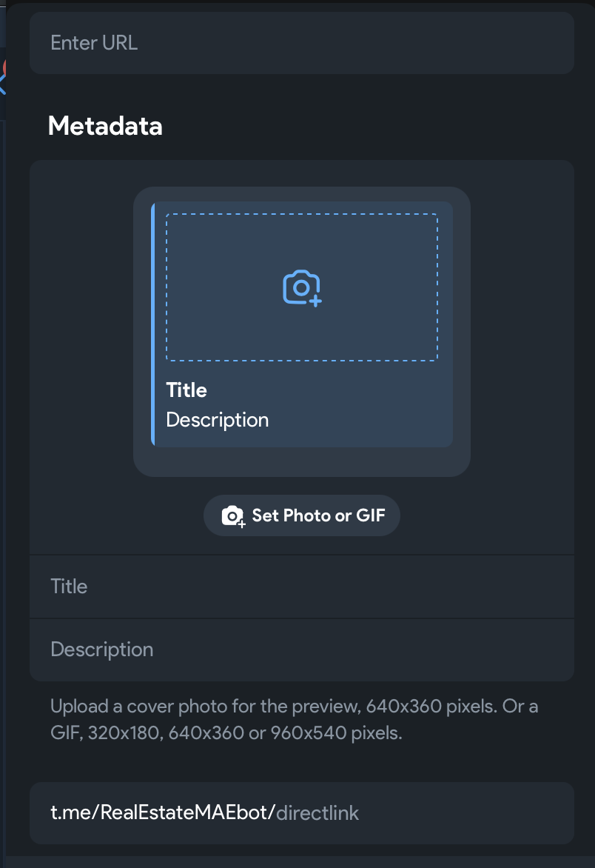Click the blue accent bar on preview card

click(x=152, y=324)
